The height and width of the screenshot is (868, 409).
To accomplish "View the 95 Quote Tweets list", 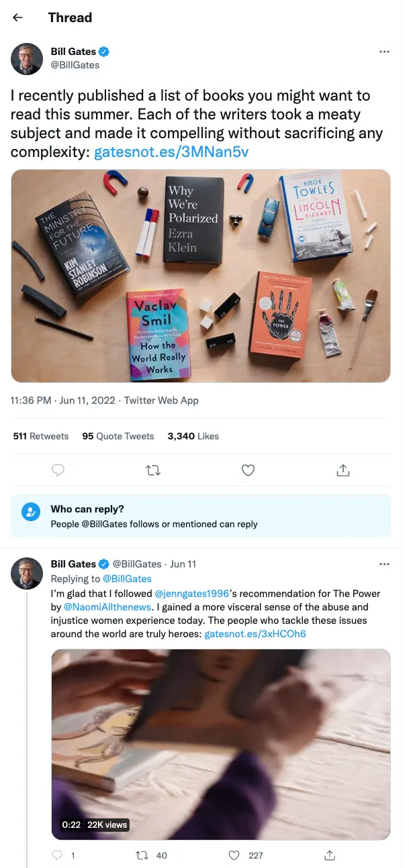I will 118,436.
